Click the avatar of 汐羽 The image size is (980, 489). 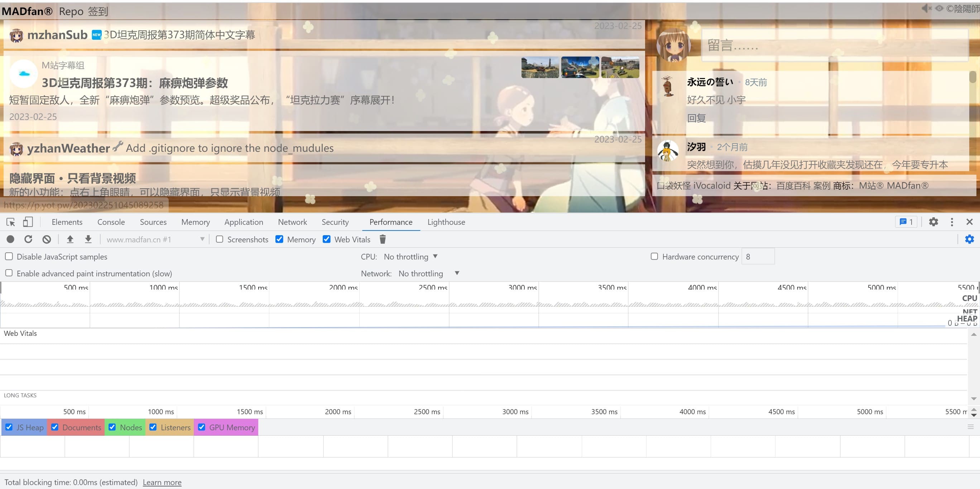click(x=668, y=151)
